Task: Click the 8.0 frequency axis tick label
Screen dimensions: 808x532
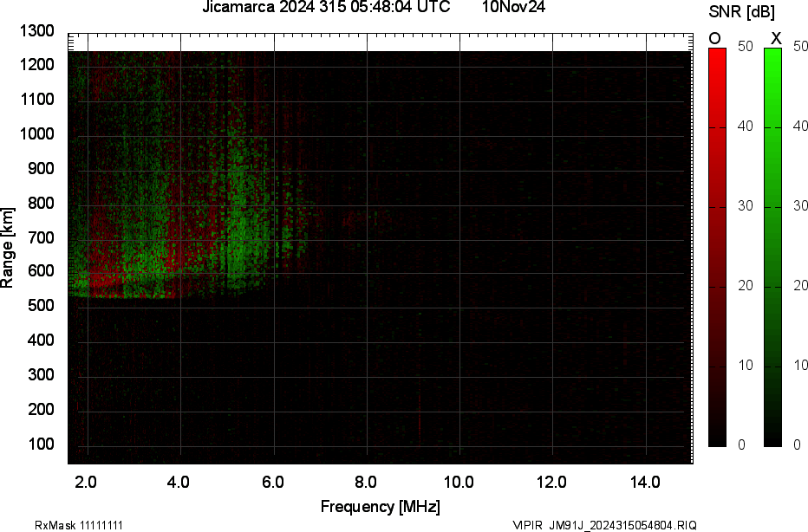Action: 366,482
